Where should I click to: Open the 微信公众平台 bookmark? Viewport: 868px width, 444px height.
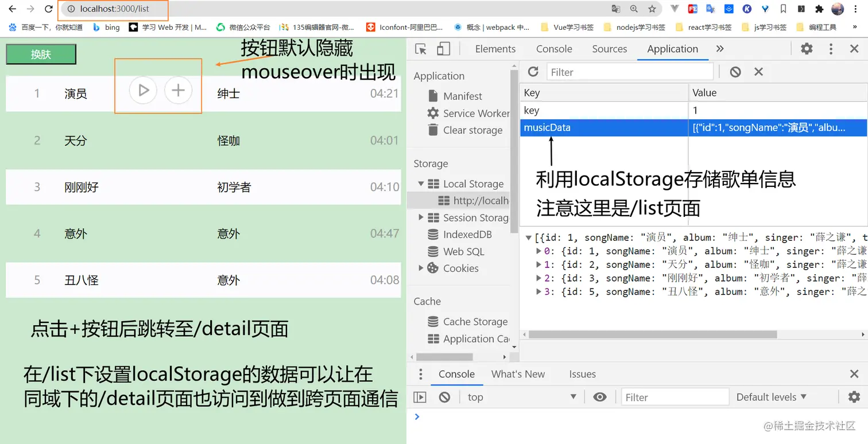[243, 27]
